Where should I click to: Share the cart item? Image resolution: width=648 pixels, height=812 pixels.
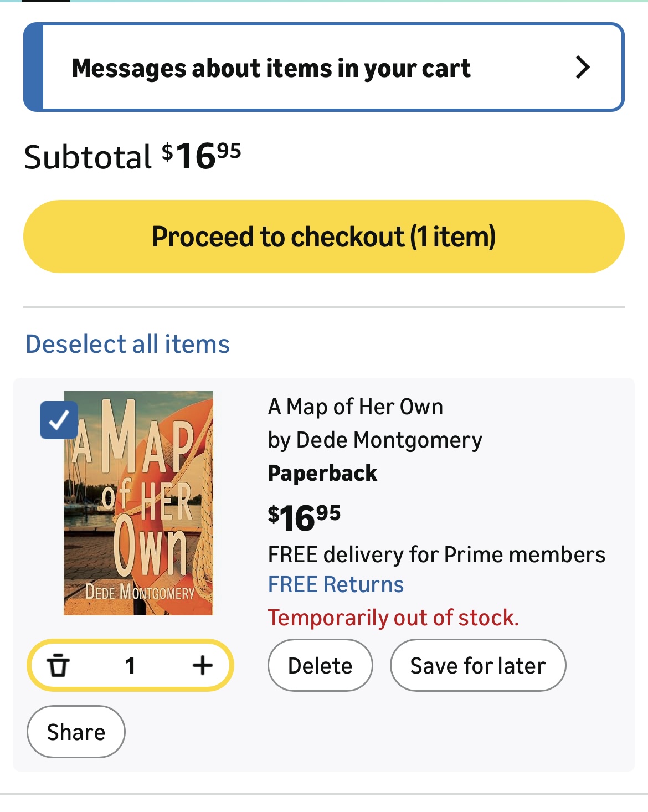pyautogui.click(x=75, y=732)
